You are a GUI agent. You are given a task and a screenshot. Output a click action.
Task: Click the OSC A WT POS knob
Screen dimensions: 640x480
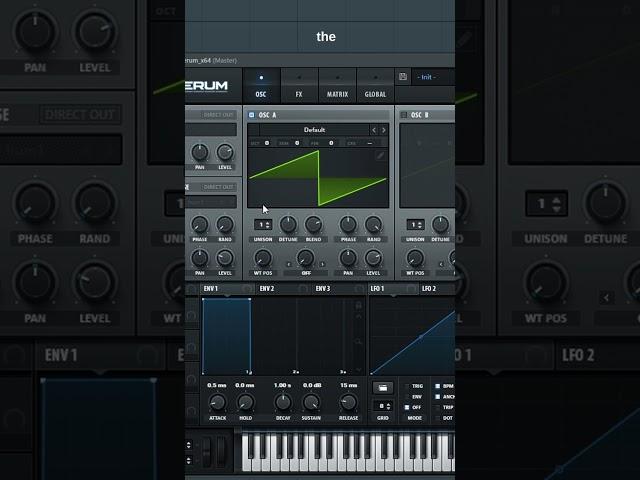tap(263, 258)
